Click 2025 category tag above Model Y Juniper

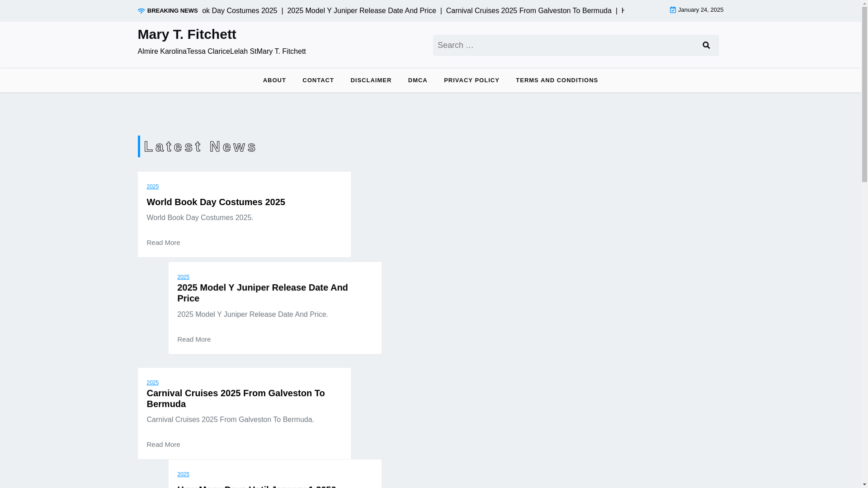[x=184, y=277]
